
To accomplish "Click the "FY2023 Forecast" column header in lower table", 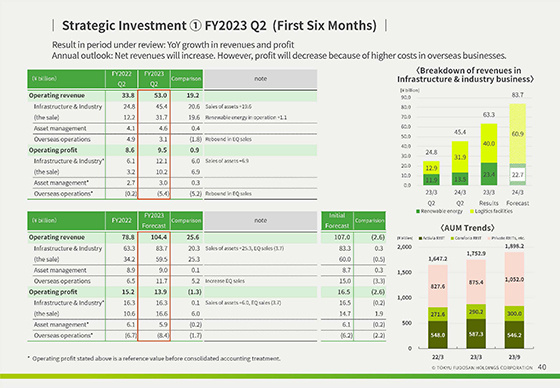I will [x=154, y=220].
